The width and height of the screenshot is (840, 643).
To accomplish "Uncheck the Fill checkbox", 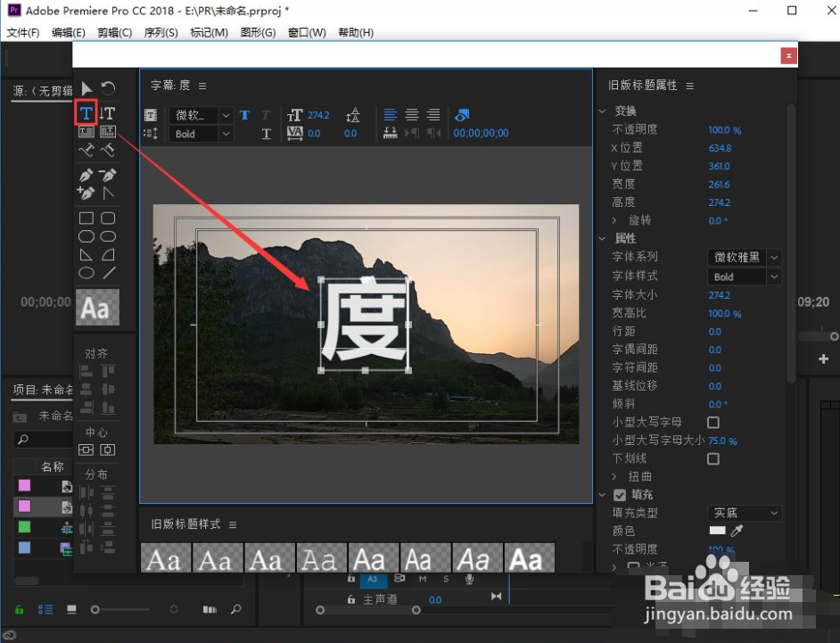I will click(x=620, y=495).
